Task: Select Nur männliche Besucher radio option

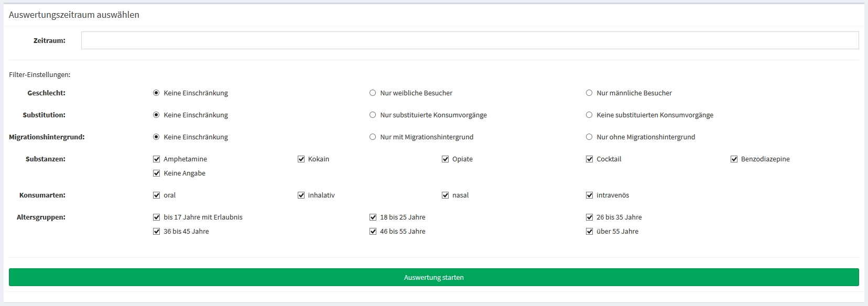Action: click(589, 93)
